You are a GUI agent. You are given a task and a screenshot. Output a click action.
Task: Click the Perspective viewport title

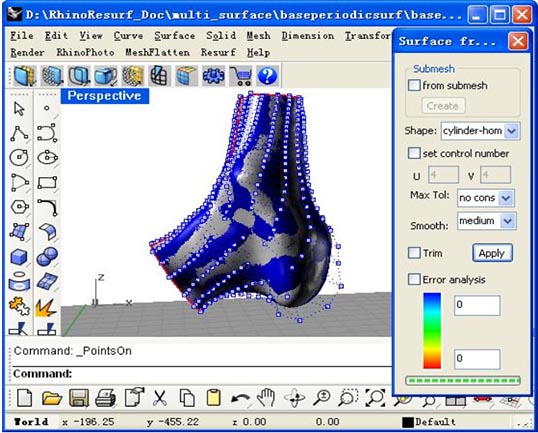pos(105,96)
